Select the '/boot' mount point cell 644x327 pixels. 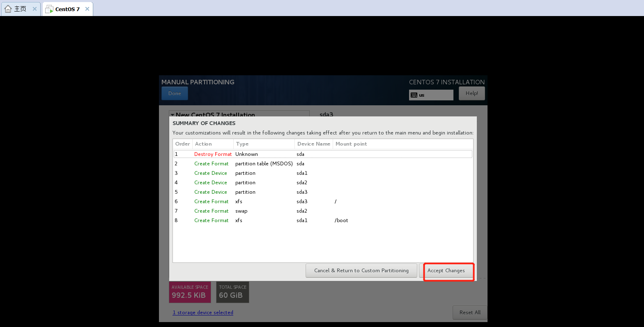341,220
